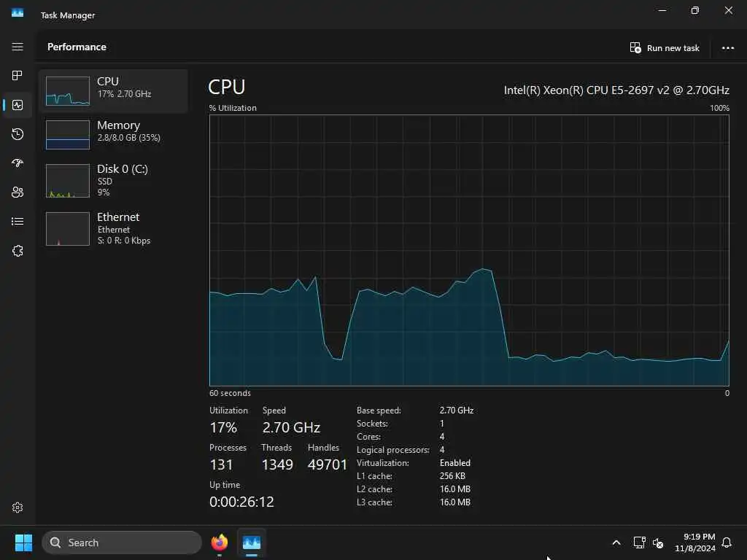Click the Disk 0 mini graph thumbnail
The image size is (747, 560).
(68, 181)
